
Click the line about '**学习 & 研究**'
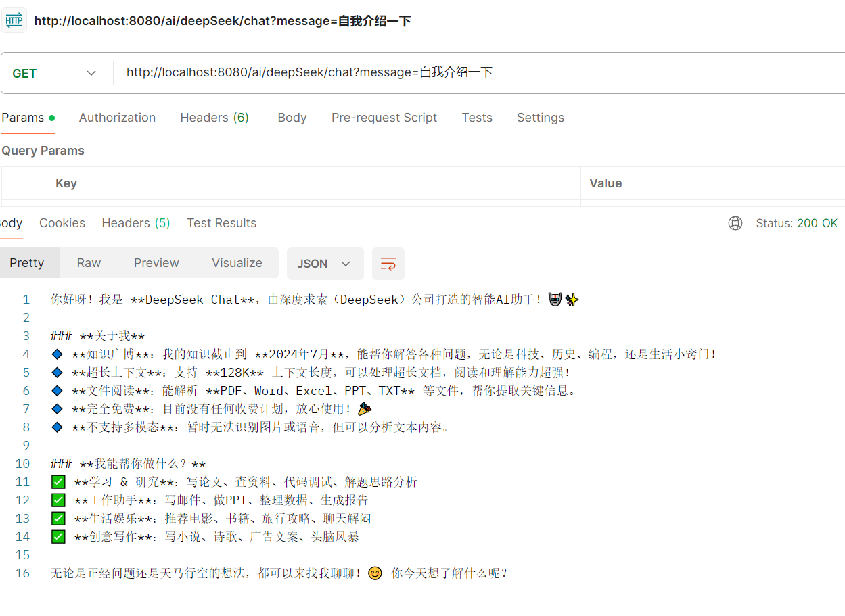(234, 482)
